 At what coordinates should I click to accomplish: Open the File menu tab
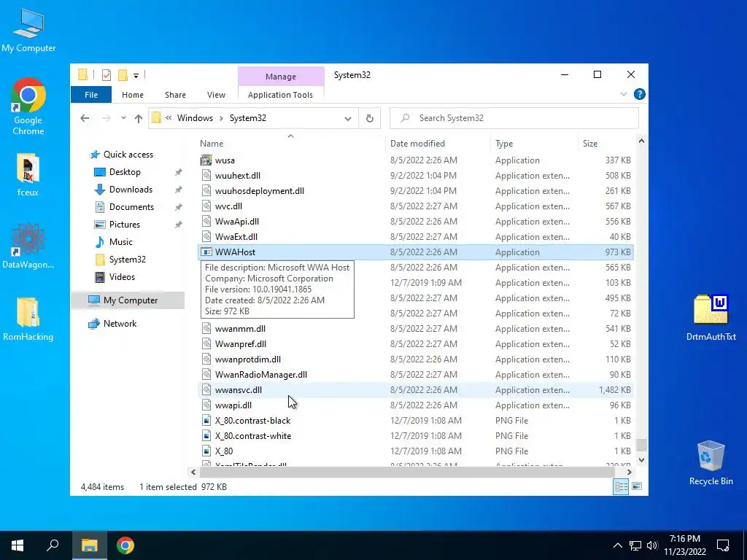point(91,95)
